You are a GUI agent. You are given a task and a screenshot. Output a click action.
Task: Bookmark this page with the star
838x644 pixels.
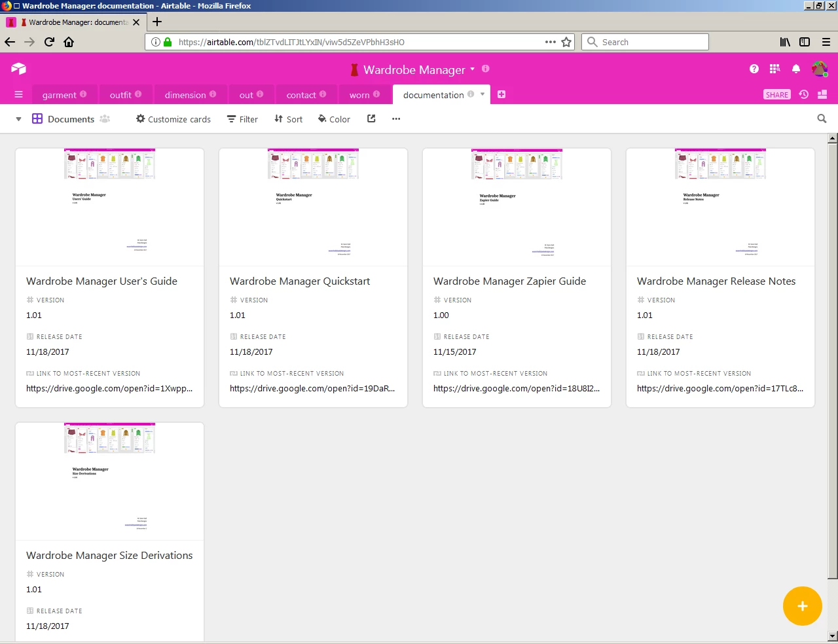[567, 42]
